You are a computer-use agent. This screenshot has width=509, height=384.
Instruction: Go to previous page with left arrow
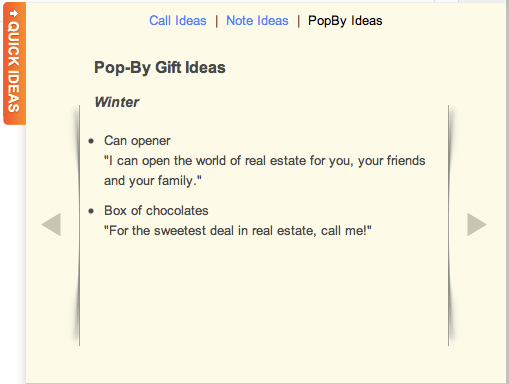pos(51,224)
